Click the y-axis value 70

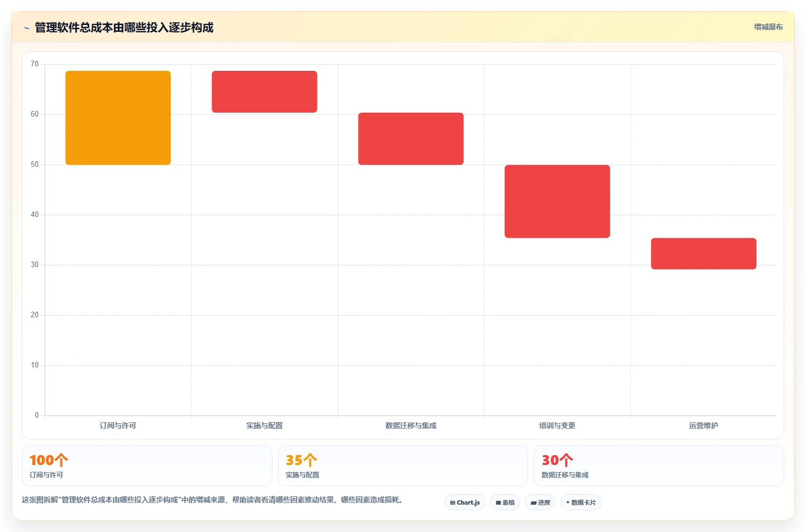coord(35,64)
